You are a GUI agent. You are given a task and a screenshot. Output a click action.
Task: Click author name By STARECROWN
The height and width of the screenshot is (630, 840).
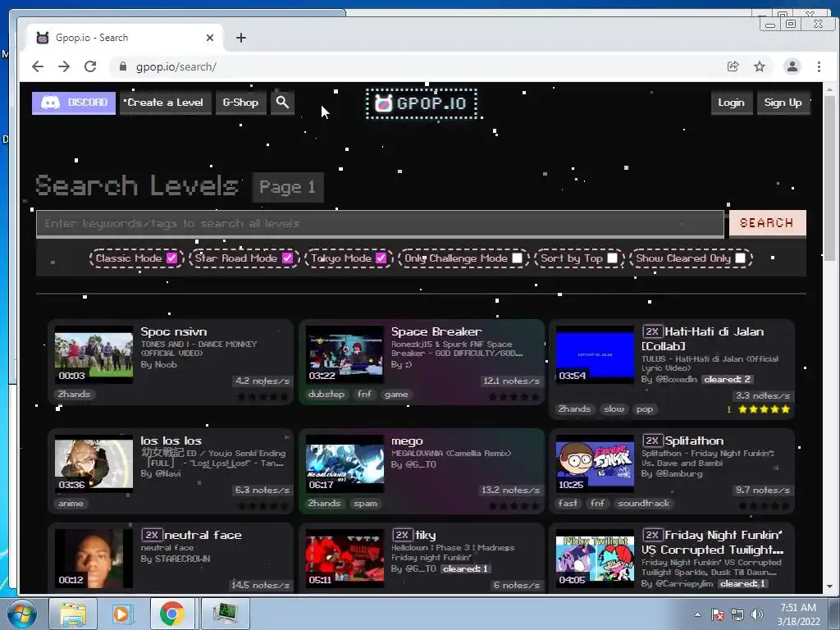pyautogui.click(x=176, y=559)
